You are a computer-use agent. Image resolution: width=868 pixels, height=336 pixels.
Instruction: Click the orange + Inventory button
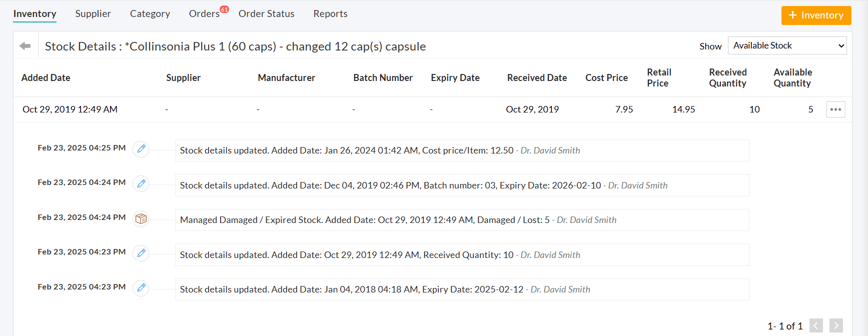click(x=816, y=15)
